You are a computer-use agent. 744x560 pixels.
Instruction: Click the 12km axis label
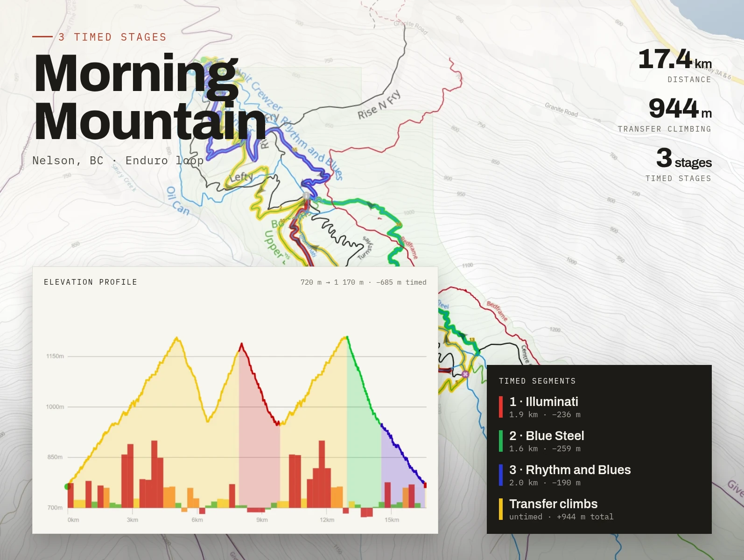point(327,520)
